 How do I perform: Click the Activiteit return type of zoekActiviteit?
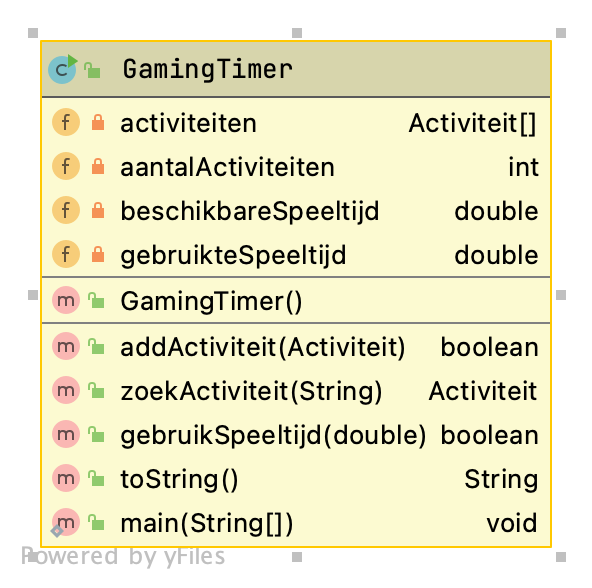(x=483, y=391)
